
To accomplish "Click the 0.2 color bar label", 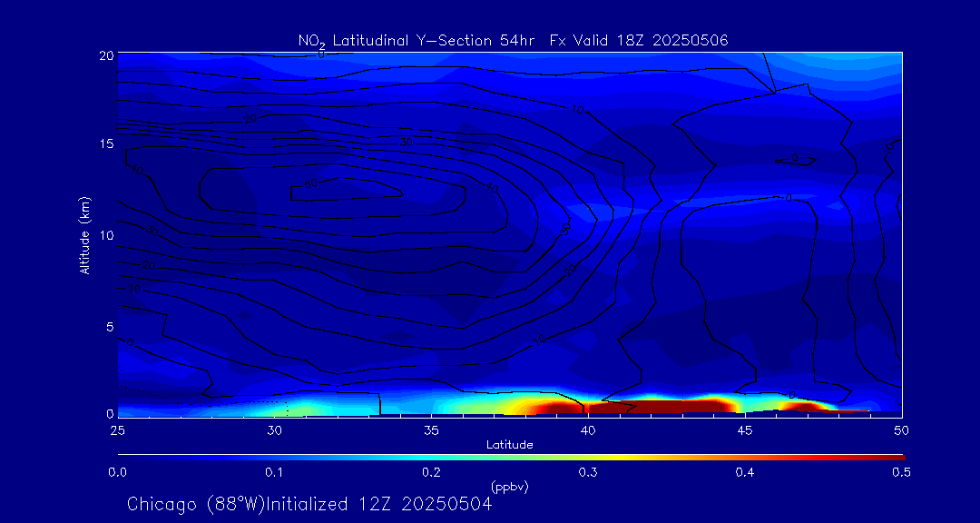I will (431, 472).
